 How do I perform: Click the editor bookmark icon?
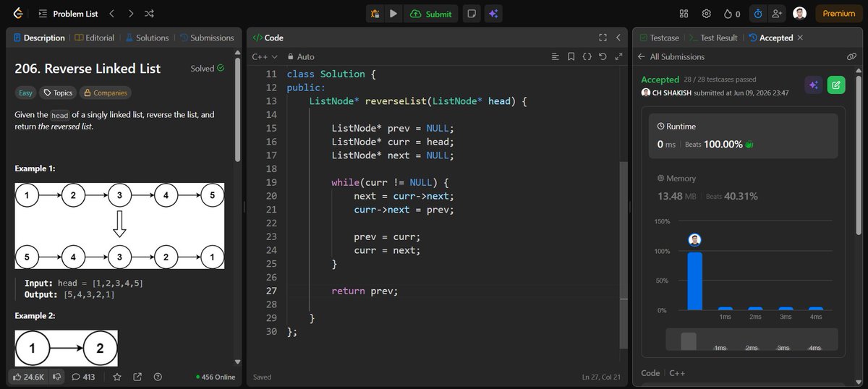tap(571, 56)
